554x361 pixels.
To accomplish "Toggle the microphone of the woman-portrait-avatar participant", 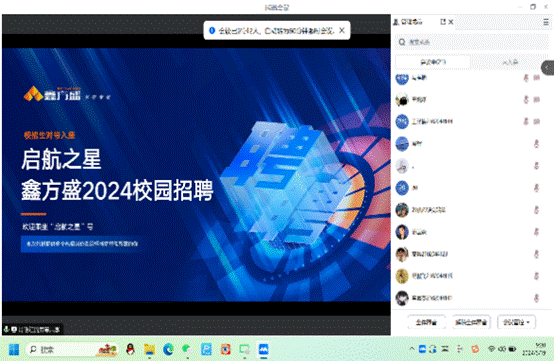I will pos(536,232).
